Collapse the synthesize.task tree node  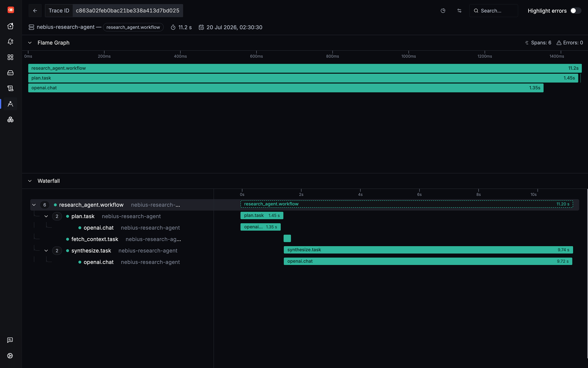pyautogui.click(x=46, y=251)
